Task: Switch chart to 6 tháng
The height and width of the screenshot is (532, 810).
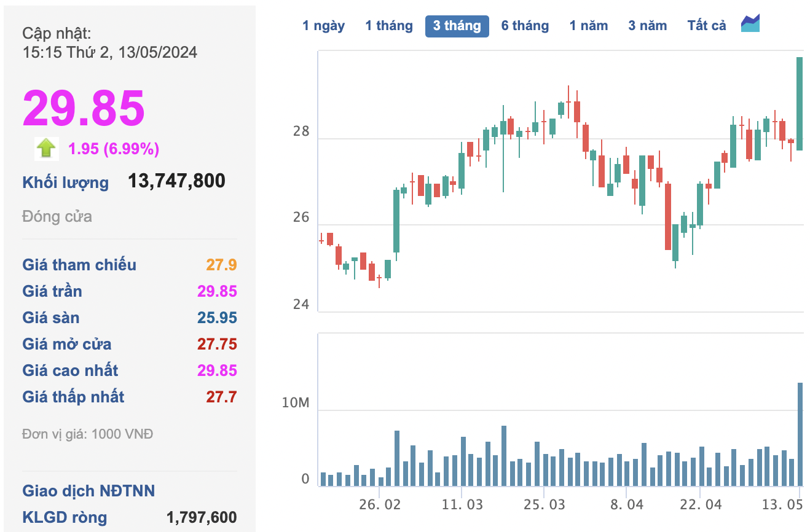Action: point(525,26)
